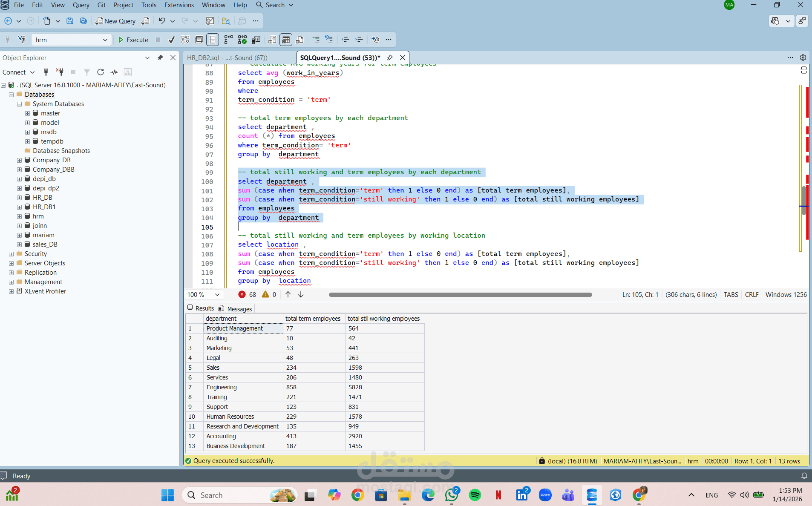The image size is (812, 506).
Task: Toggle Results to Text mode
Action: pyautogui.click(x=272, y=40)
